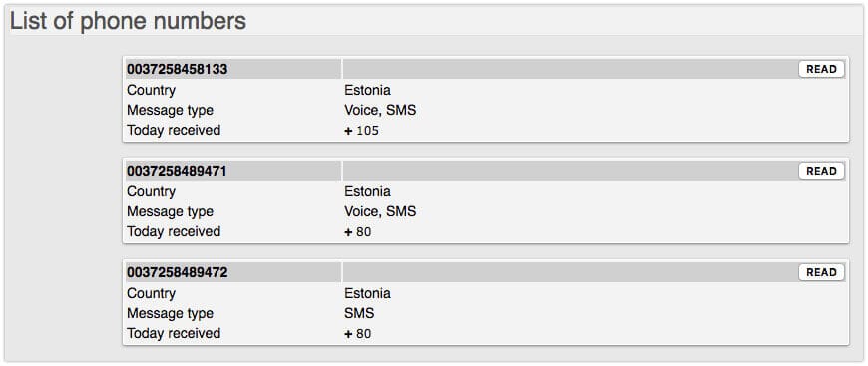The width and height of the screenshot is (868, 366).
Task: Click READ button for 0037258458133
Action: (x=821, y=69)
